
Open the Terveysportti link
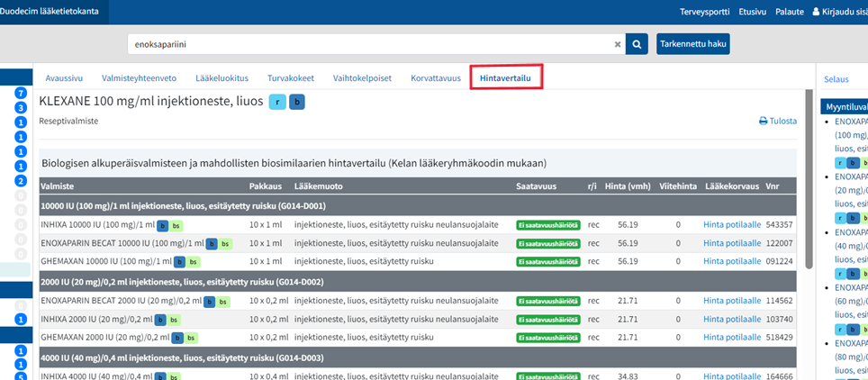(704, 12)
